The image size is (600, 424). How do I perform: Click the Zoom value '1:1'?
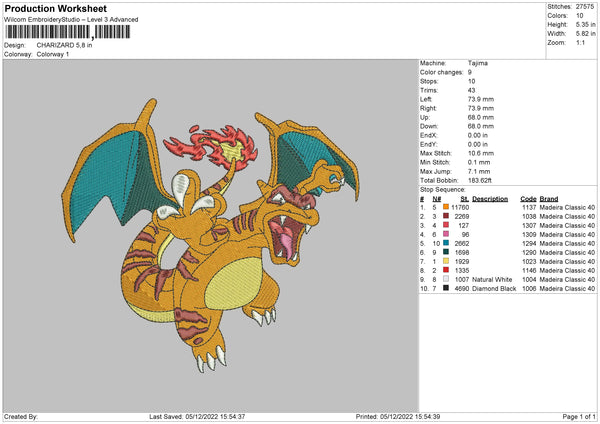(x=580, y=42)
